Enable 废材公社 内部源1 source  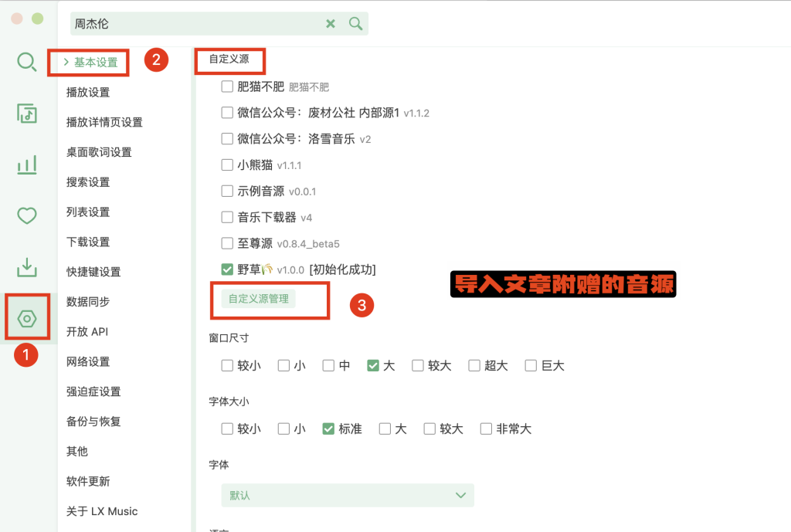(227, 113)
